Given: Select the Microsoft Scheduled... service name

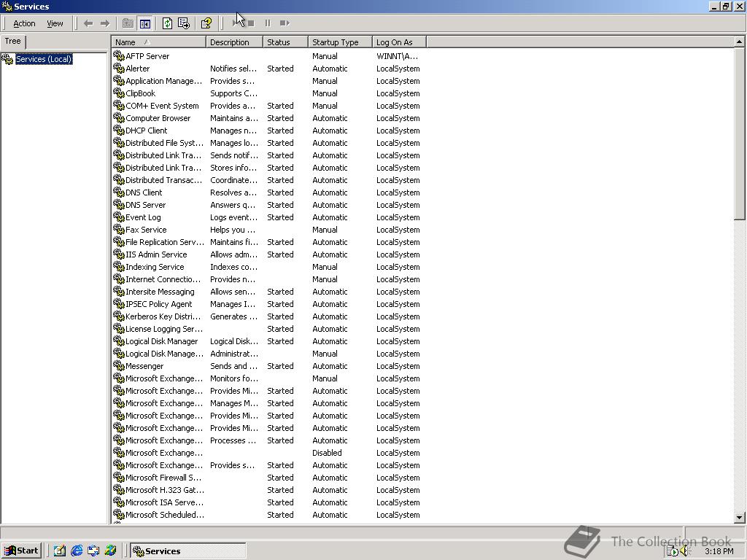Looking at the screenshot, I should 165,514.
